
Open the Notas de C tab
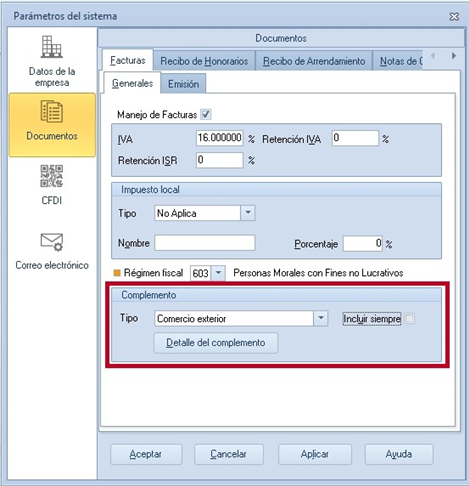point(399,61)
